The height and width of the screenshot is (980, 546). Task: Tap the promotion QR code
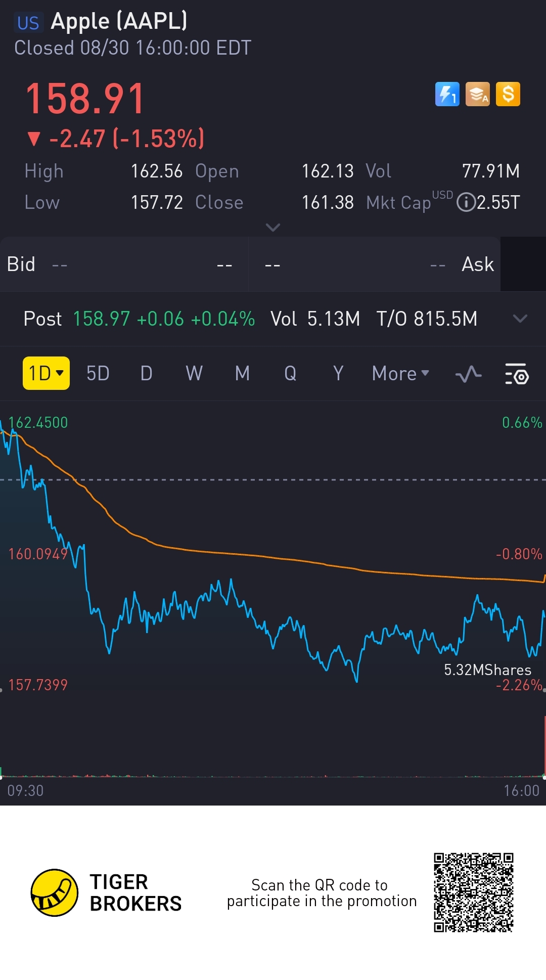coord(473,893)
